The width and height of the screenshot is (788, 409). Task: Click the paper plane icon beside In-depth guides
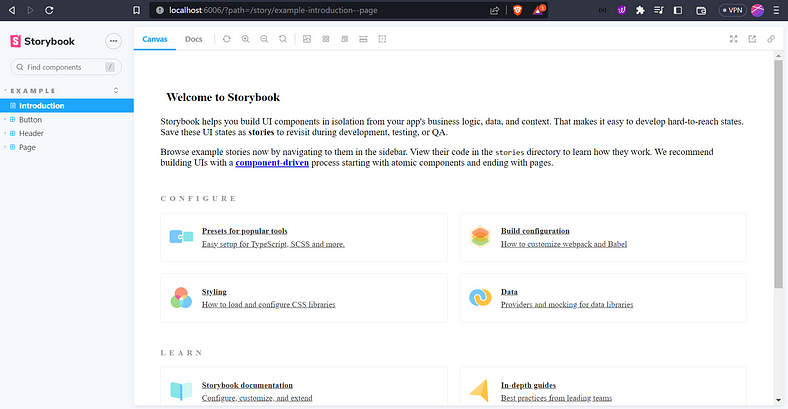pos(479,391)
